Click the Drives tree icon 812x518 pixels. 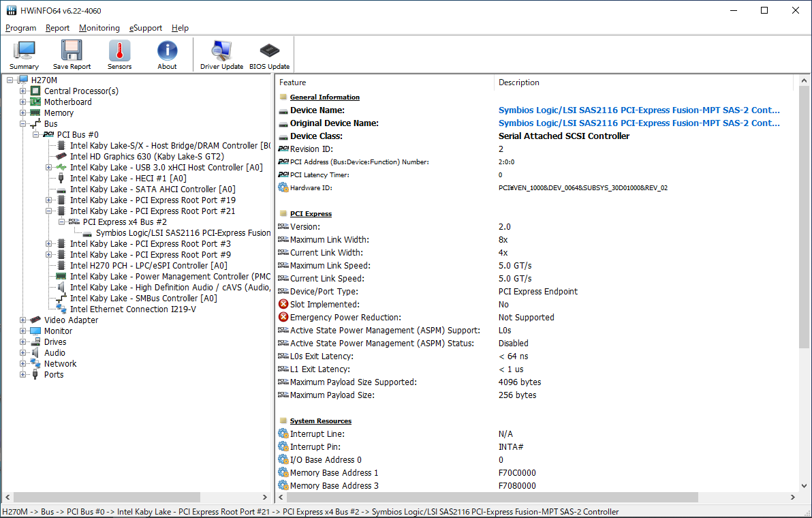tap(35, 342)
